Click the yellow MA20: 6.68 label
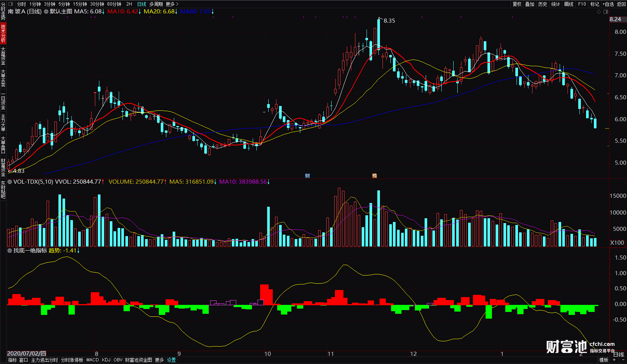Screen dimensions: 627x364 tap(161, 12)
